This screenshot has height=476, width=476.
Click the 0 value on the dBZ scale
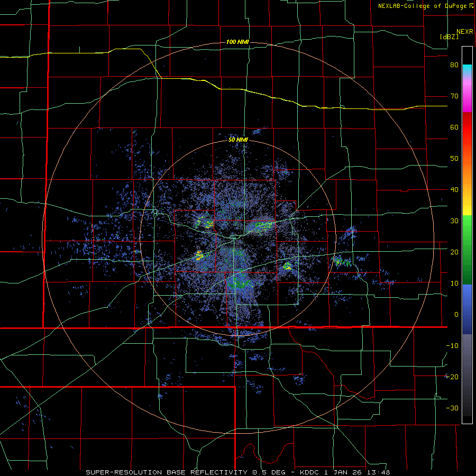tap(456, 315)
